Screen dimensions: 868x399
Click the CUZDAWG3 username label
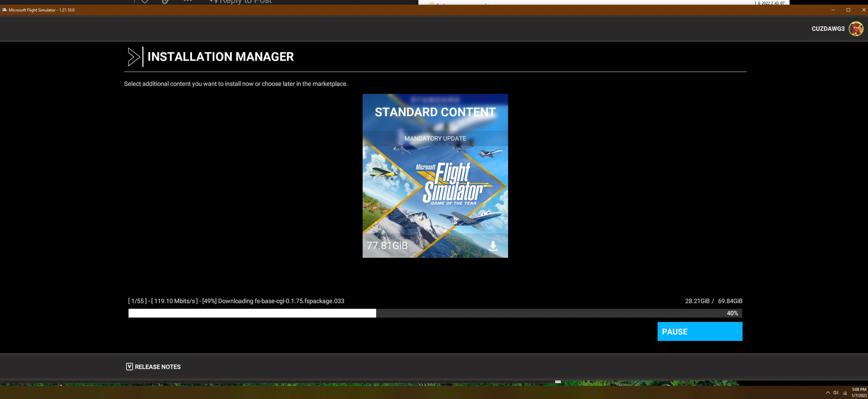pyautogui.click(x=828, y=29)
